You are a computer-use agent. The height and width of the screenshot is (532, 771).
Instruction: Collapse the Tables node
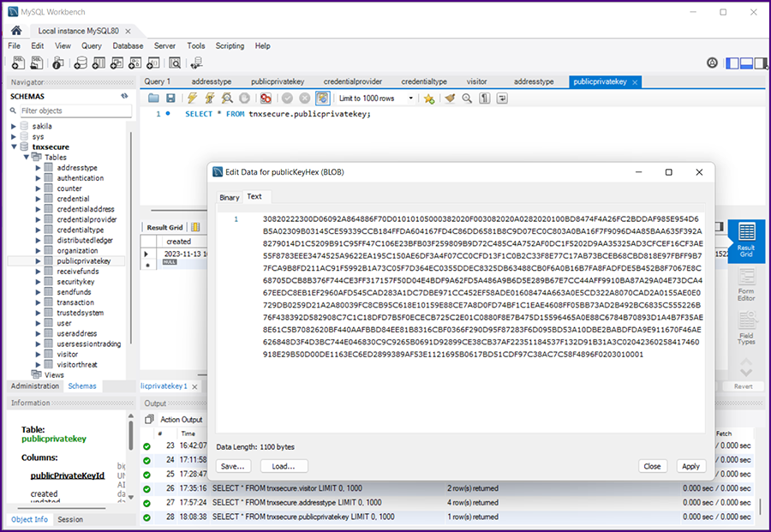click(26, 158)
